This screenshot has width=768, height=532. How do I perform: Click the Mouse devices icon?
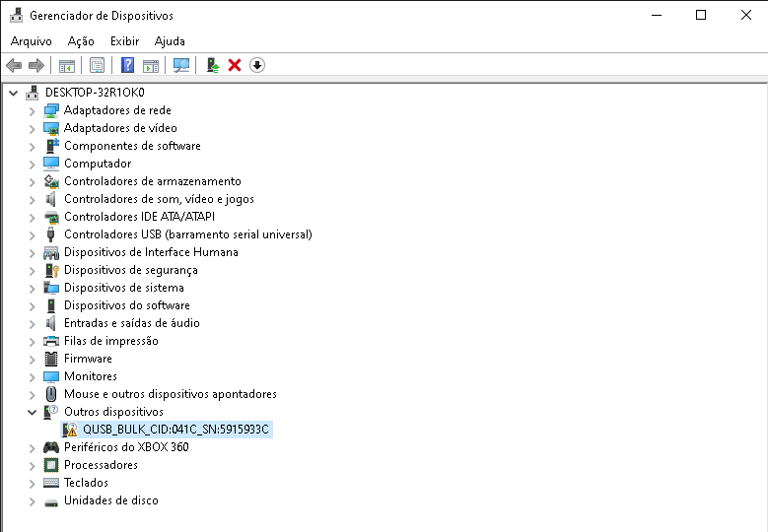(x=51, y=394)
